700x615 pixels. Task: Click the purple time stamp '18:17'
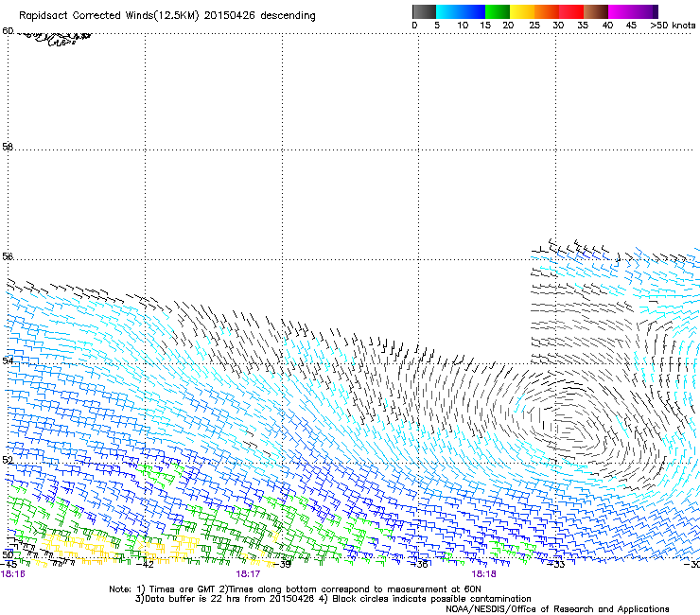pos(248,574)
